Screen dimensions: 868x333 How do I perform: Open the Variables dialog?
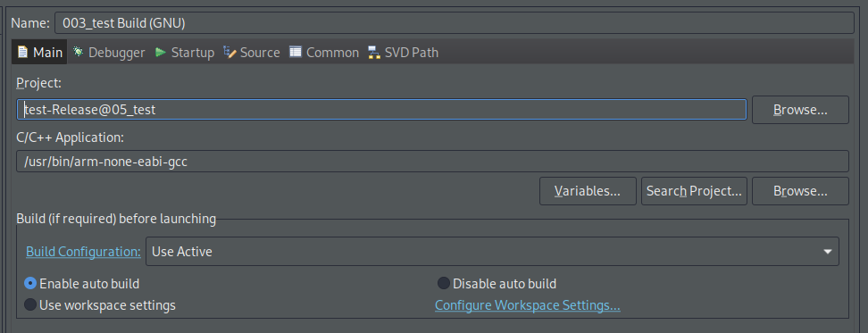(588, 191)
